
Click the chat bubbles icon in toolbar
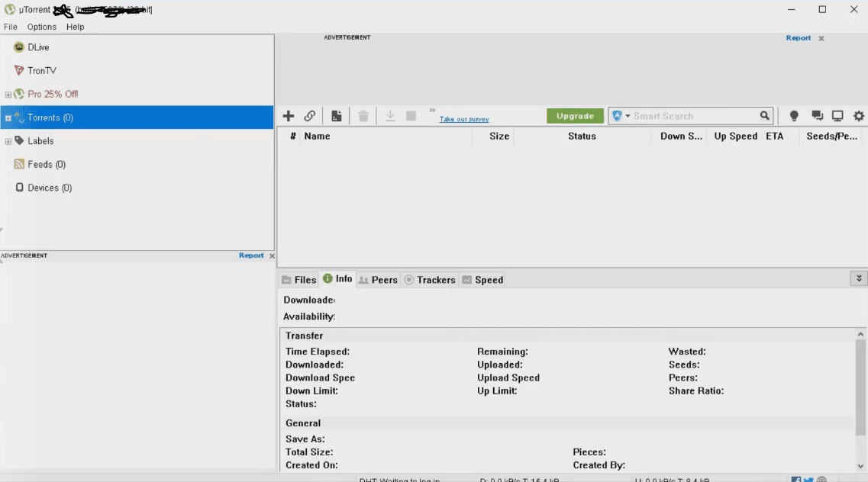tap(817, 115)
